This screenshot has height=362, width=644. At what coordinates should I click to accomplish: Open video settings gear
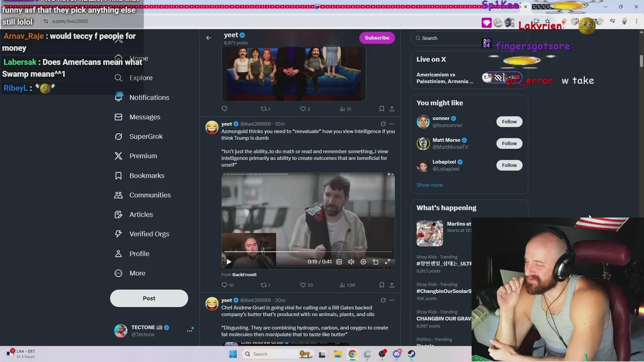[x=363, y=262]
